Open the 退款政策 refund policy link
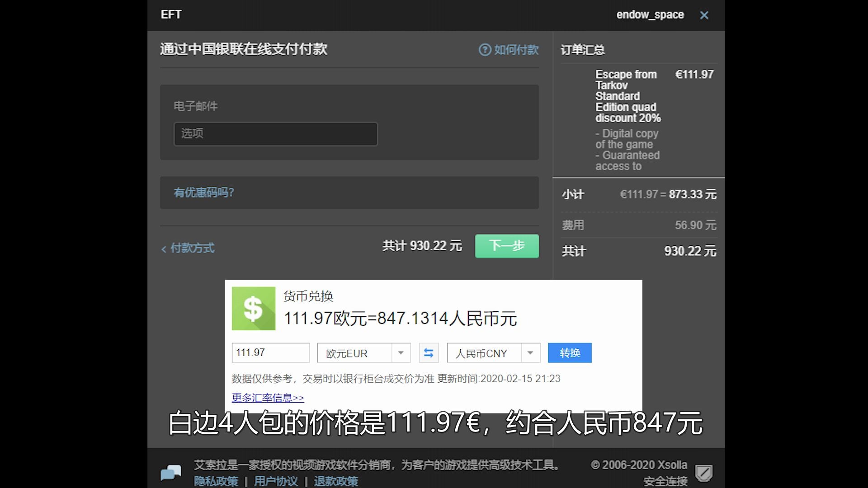The width and height of the screenshot is (868, 488). (336, 481)
